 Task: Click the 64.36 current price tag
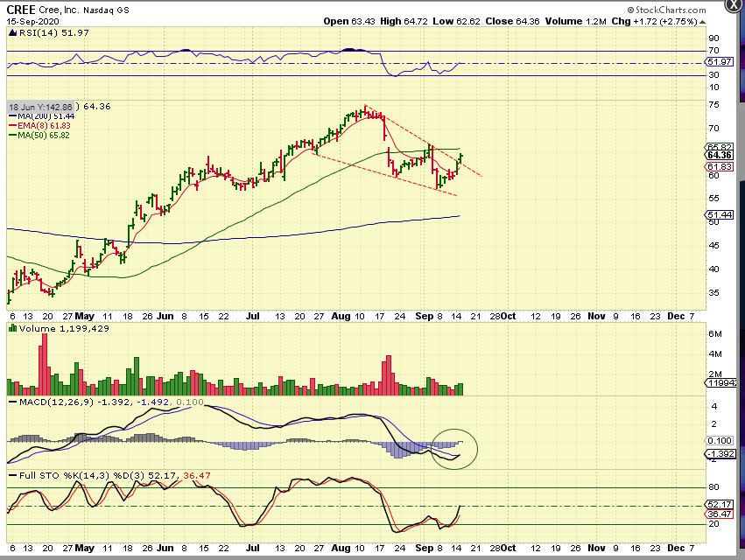tap(719, 155)
